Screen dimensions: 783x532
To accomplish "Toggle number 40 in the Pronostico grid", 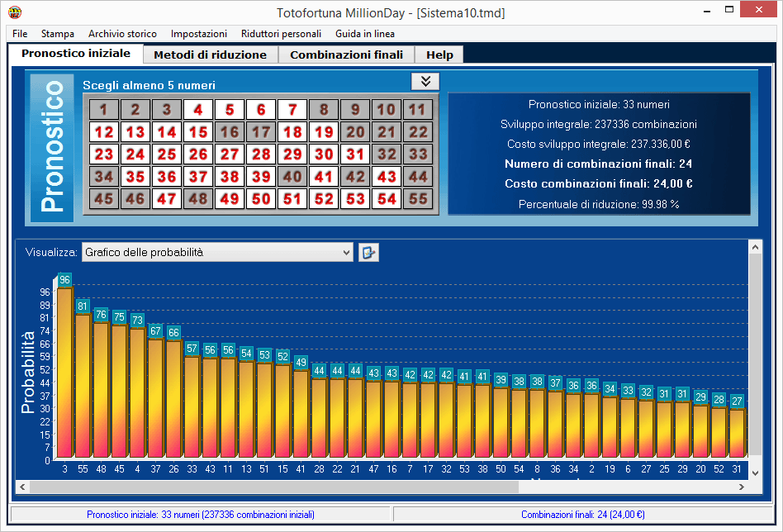I will pyautogui.click(x=292, y=177).
